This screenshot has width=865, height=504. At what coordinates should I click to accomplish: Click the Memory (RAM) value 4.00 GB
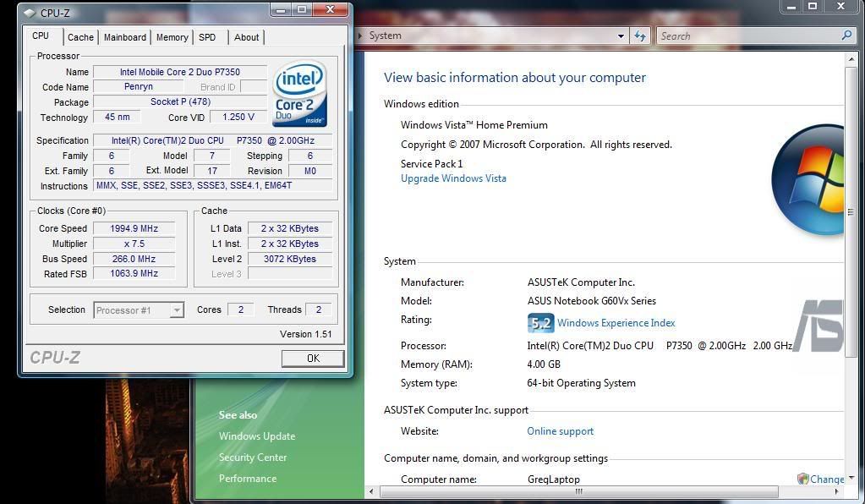[544, 364]
